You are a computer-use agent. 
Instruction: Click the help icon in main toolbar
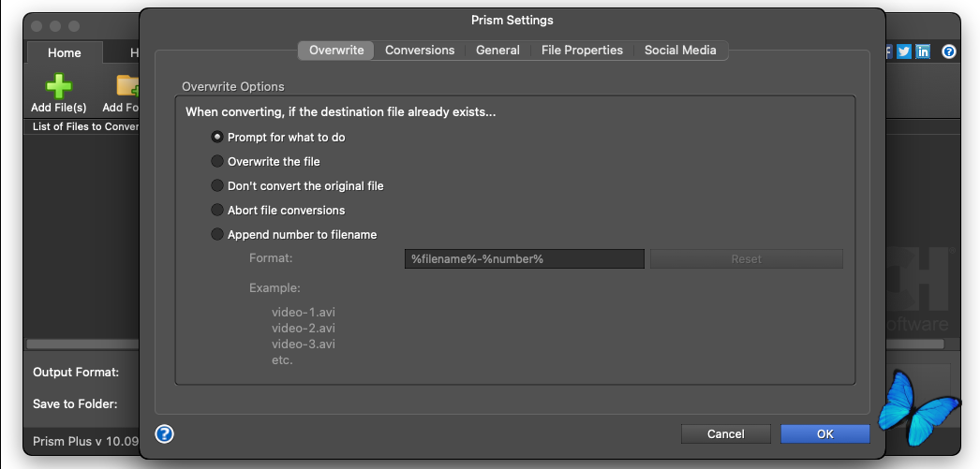point(949,51)
